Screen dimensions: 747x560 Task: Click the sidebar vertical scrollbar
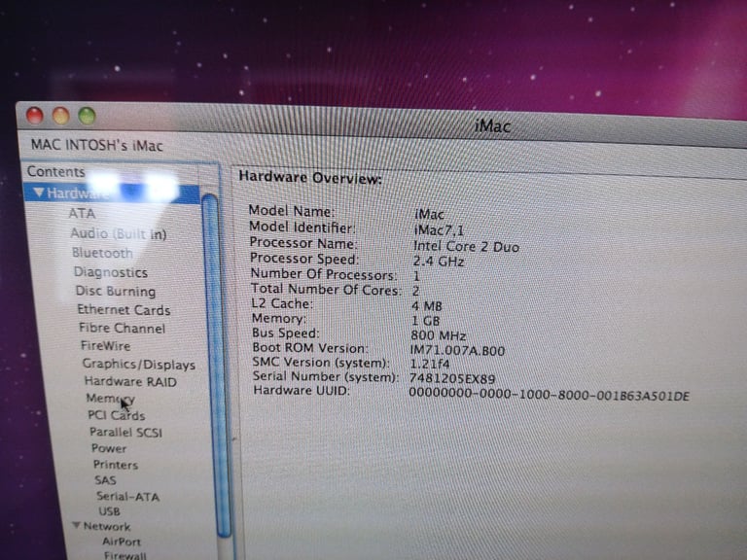pyautogui.click(x=217, y=367)
